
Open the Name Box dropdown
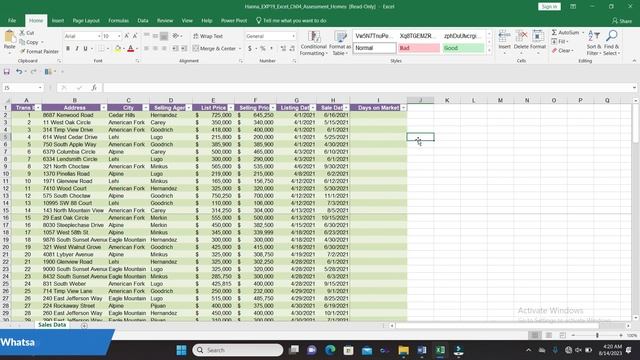click(40, 88)
